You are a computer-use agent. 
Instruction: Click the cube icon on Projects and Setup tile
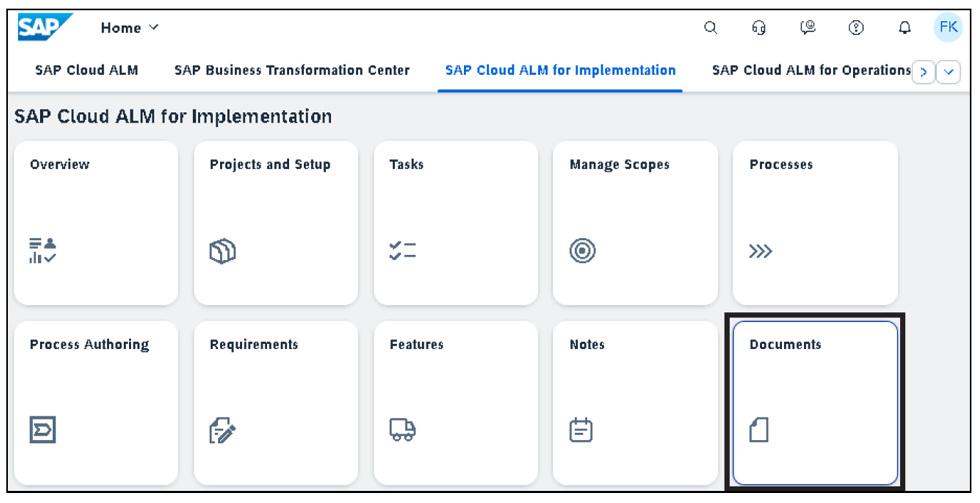pyautogui.click(x=224, y=250)
